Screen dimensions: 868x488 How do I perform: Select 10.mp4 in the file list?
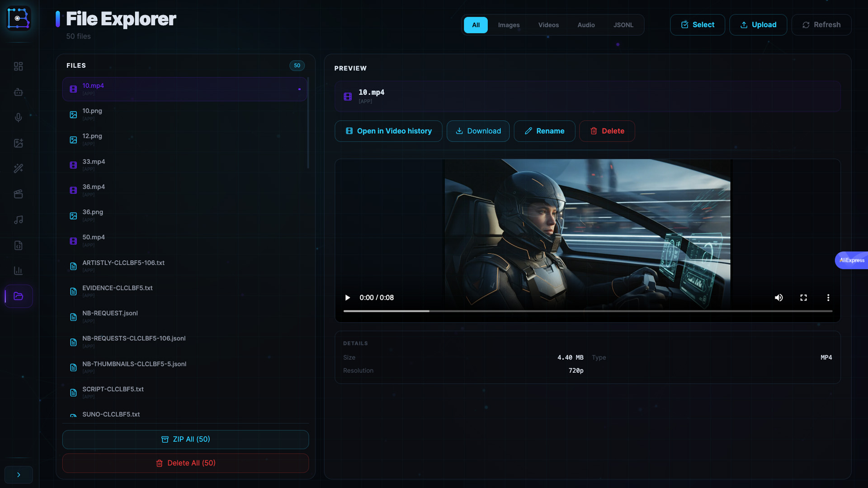point(184,89)
